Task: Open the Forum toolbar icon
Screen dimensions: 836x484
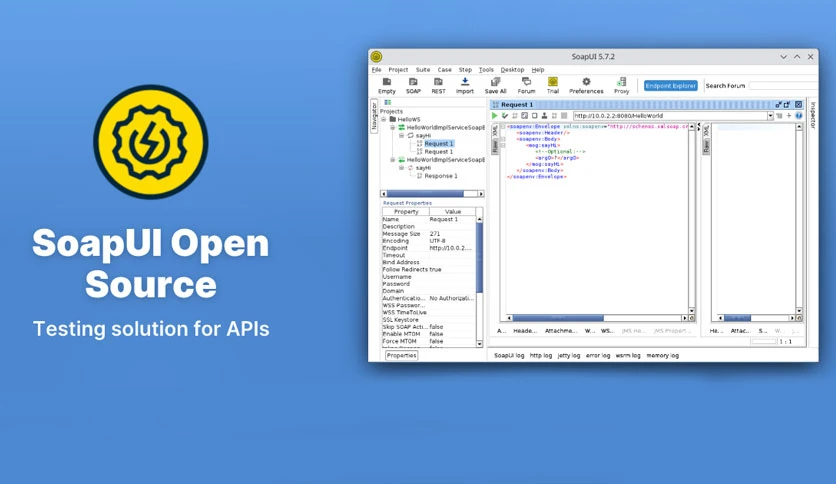Action: click(x=526, y=82)
